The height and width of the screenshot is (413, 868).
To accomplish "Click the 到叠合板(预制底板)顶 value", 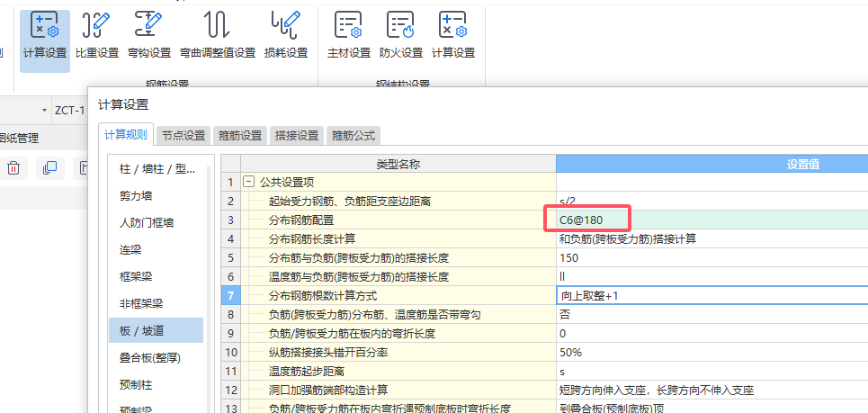I will point(711,409).
